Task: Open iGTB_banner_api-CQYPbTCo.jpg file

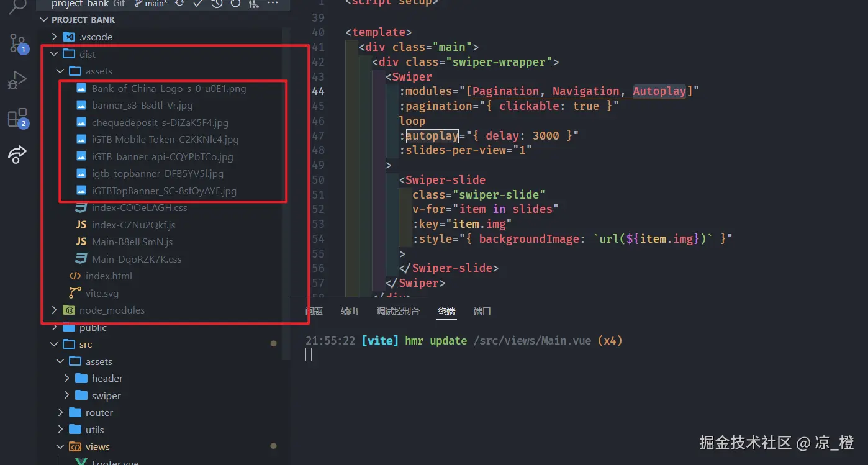Action: 163,157
